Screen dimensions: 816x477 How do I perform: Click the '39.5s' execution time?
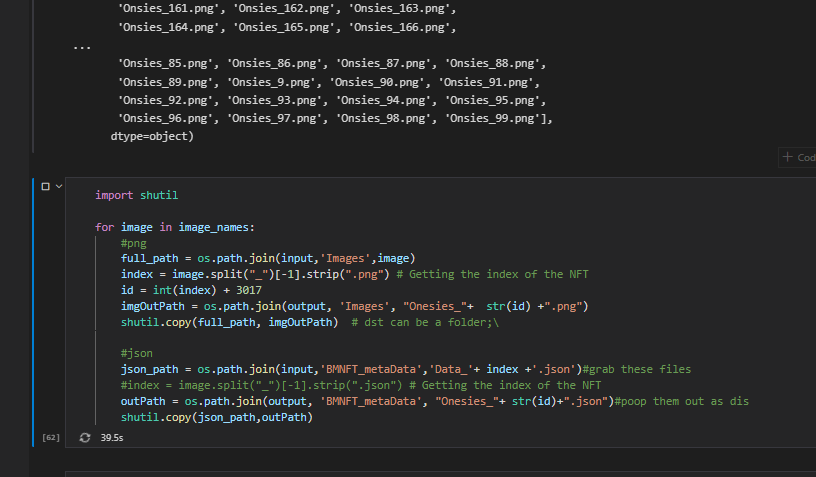[x=112, y=437]
